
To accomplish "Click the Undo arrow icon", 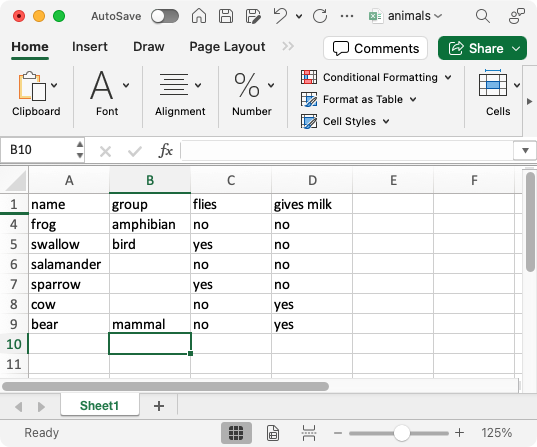I will coord(280,16).
